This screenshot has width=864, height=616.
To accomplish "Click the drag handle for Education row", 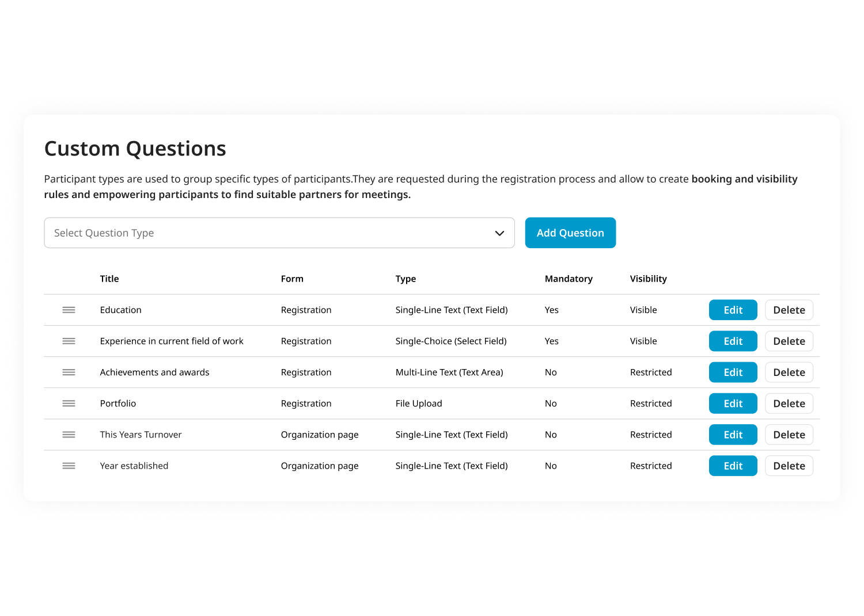I will [69, 310].
